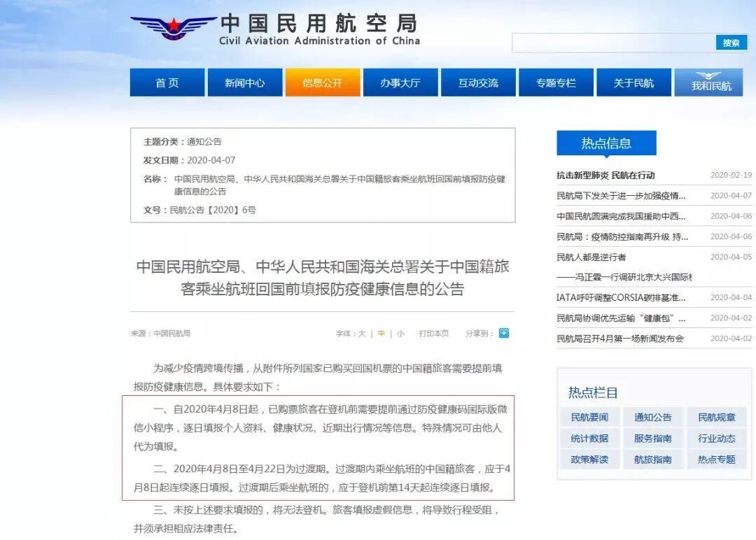
Task: Click the 民航要闻 column button
Action: coord(589,417)
